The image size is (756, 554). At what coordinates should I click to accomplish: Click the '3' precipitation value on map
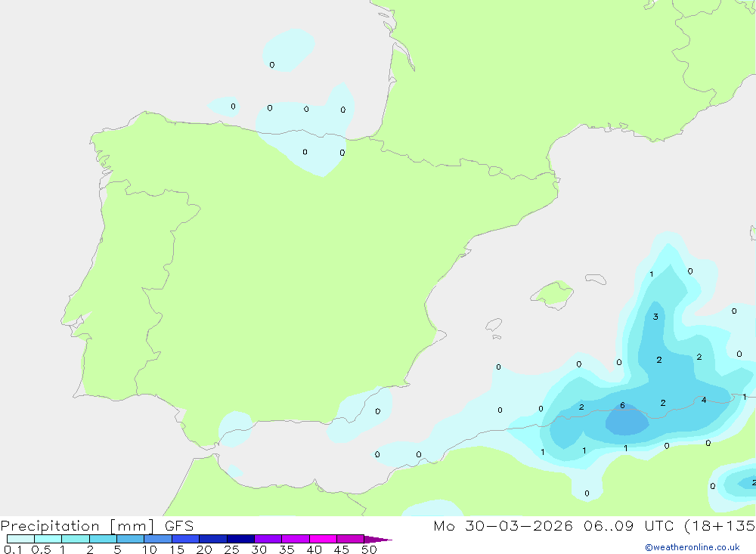pyautogui.click(x=655, y=317)
